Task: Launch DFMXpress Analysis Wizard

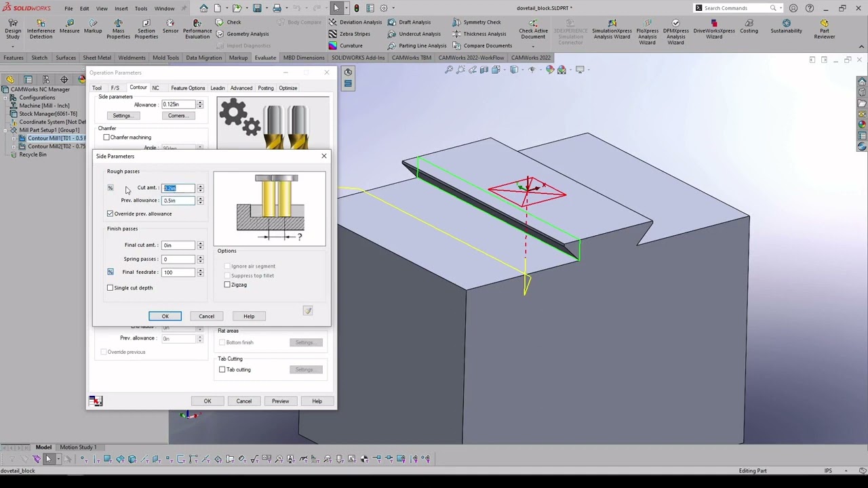Action: coord(675,31)
